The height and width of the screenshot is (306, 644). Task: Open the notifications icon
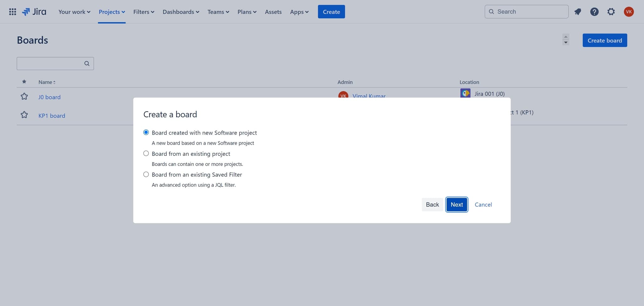coord(578,12)
